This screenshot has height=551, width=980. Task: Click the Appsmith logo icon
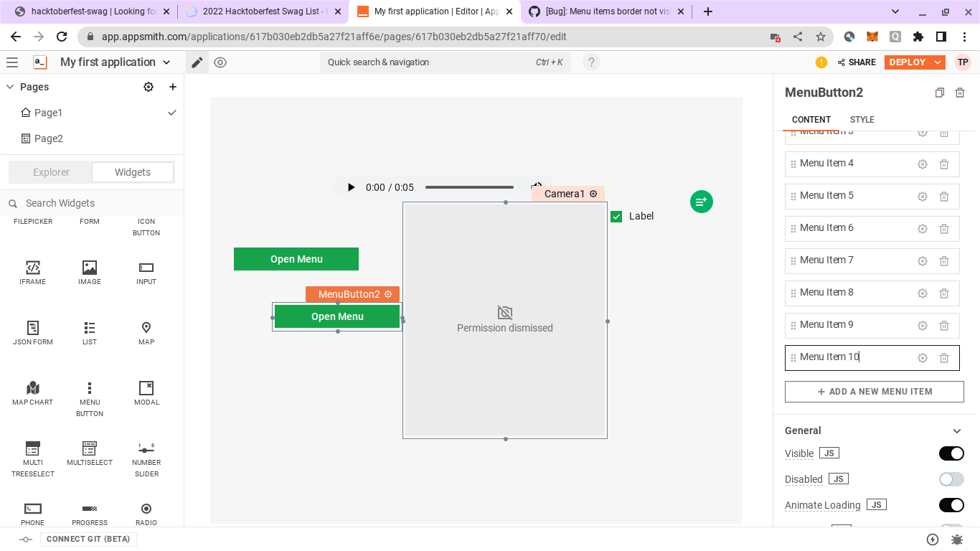tap(40, 62)
